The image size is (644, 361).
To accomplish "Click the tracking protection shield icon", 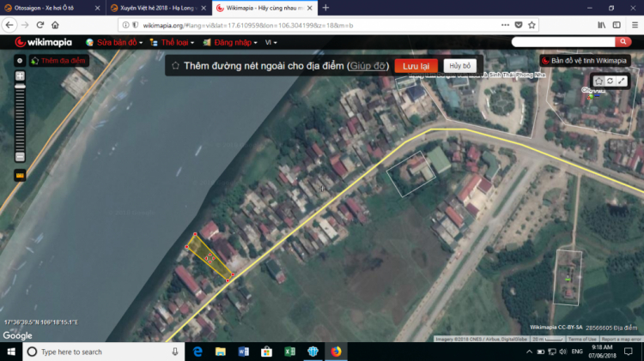I will pos(135,26).
